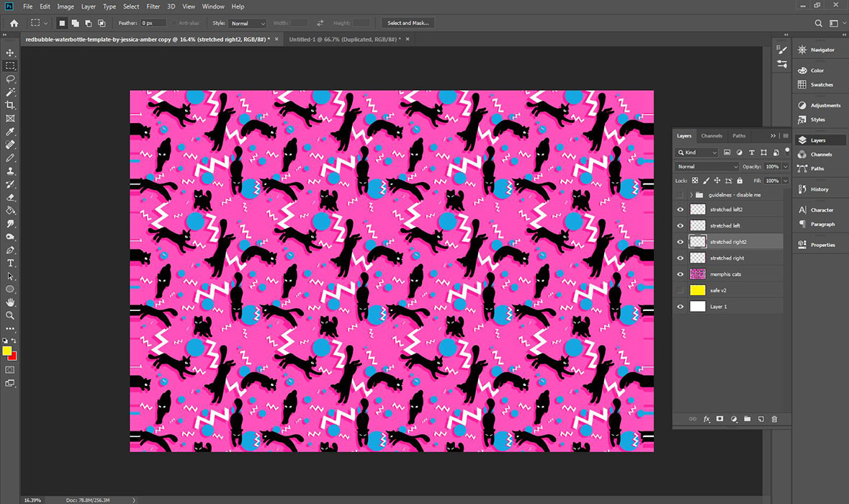Select the Zoom tool
849x504 pixels.
(x=10, y=315)
